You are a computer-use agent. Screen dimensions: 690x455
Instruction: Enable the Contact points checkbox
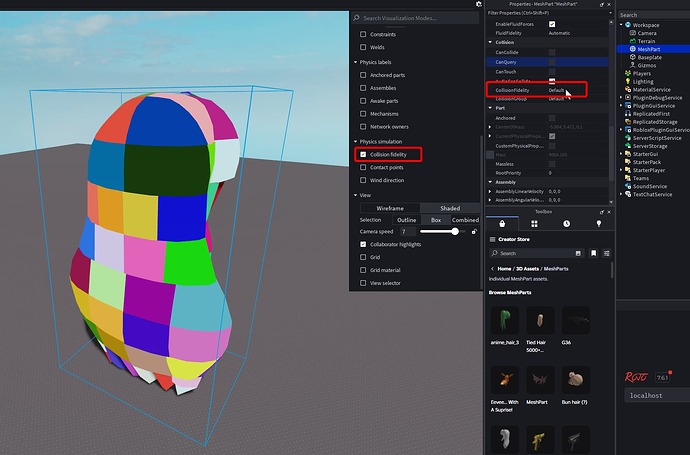[x=363, y=167]
